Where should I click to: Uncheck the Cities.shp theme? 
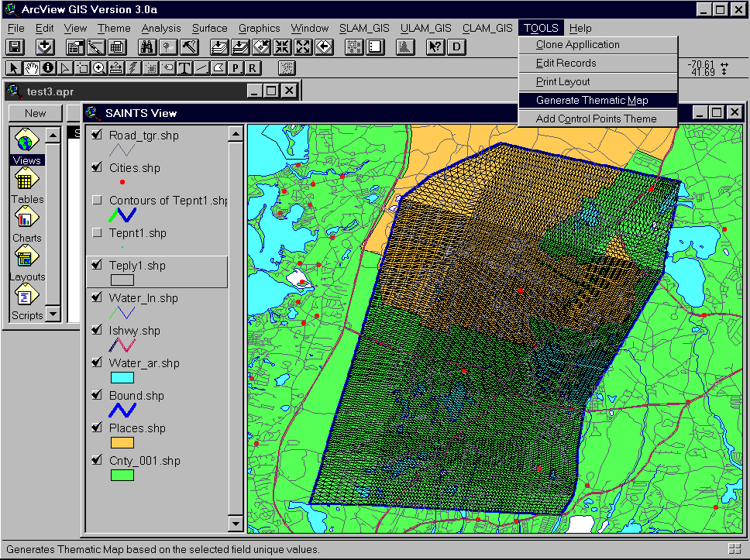pos(97,167)
